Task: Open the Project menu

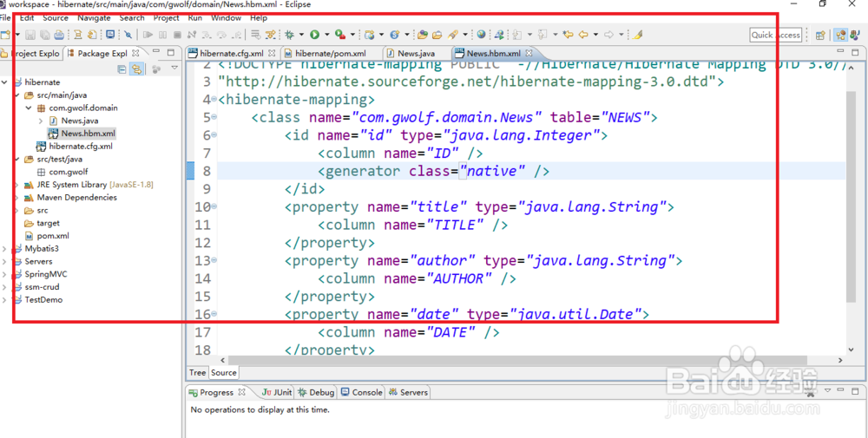Action: 166,17
